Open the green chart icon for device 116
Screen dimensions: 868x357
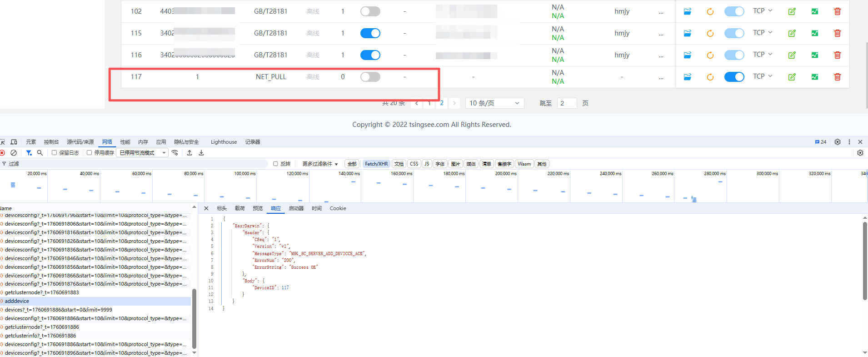click(x=815, y=55)
